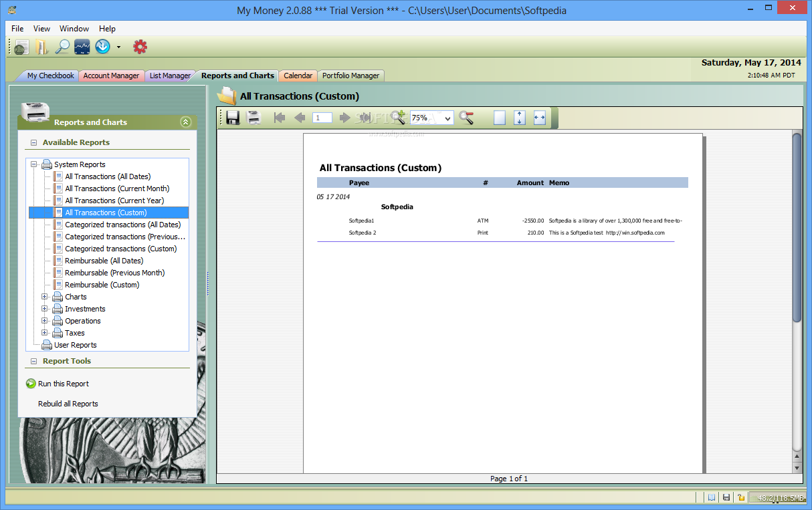Go to previous report page
The height and width of the screenshot is (510, 812).
click(300, 118)
